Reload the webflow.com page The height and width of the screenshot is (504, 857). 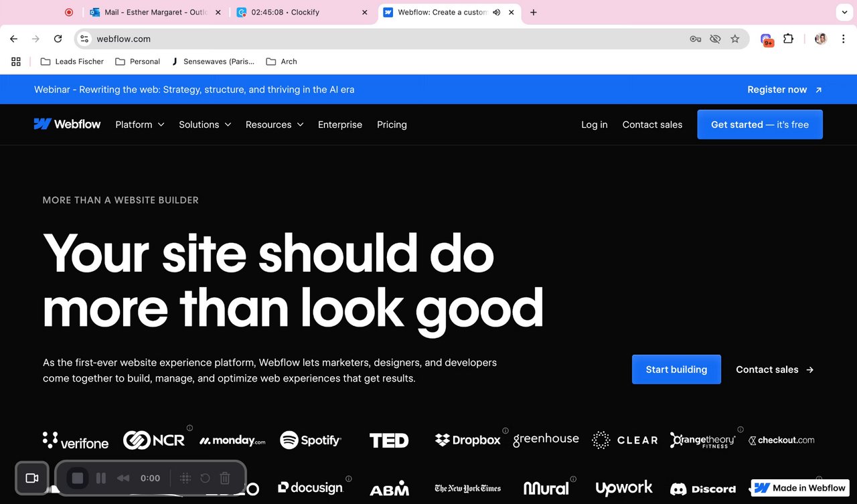(x=58, y=39)
